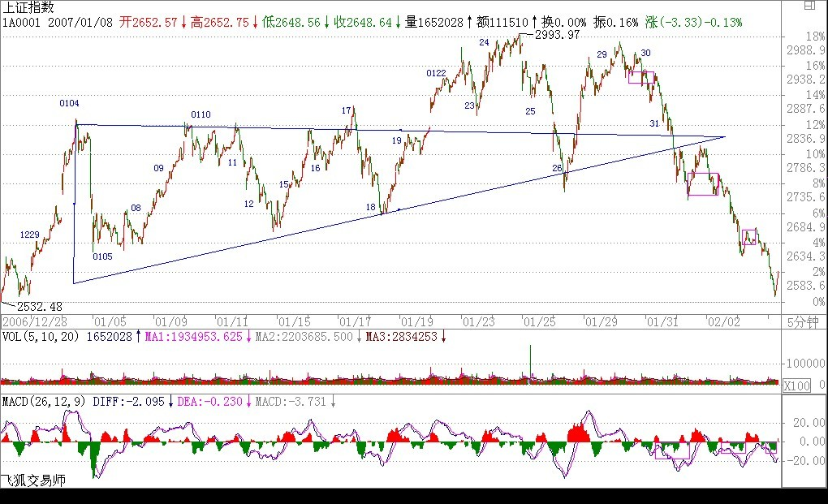Screen dimensions: 828x504
Task: Click the 2006/12/28 start date label
Action: 32,321
